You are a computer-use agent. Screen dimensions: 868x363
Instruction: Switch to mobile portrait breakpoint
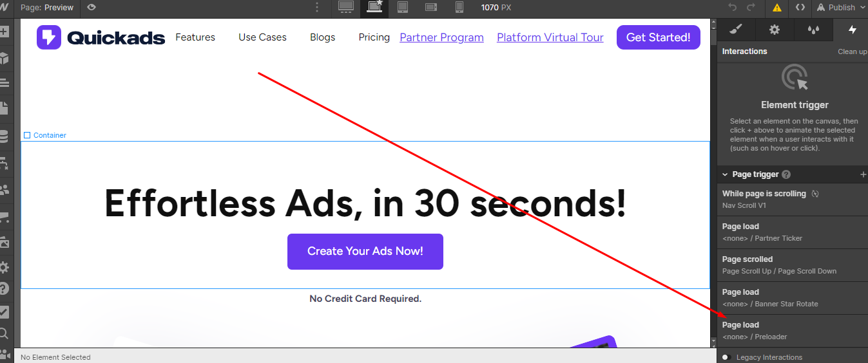point(459,7)
